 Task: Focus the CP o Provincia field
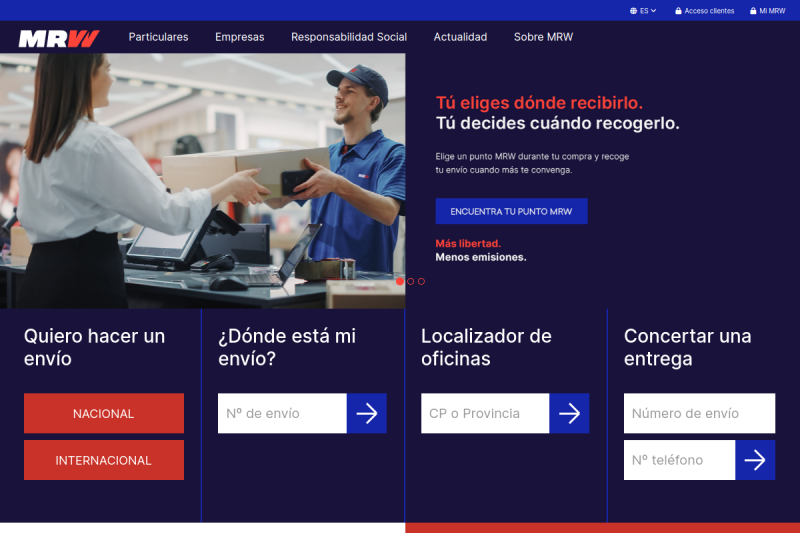(485, 413)
